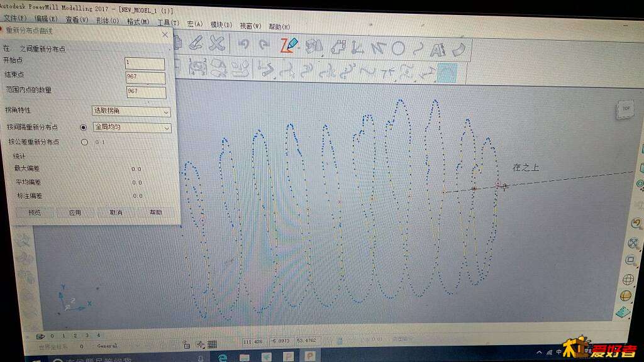Select level 0 in the levels bar
This screenshot has width=644, height=362.
[52, 336]
